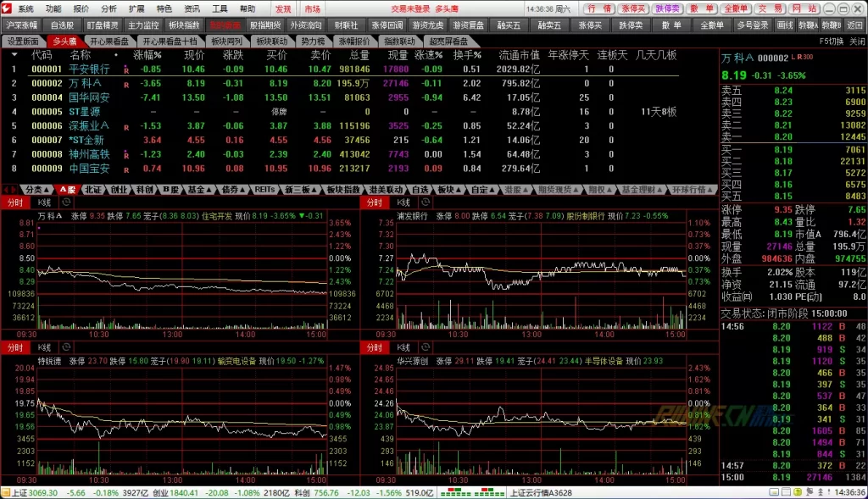Viewport: 868px width, 499px height.
Task: Expand the 分类 category dropdown tab
Action: point(36,190)
